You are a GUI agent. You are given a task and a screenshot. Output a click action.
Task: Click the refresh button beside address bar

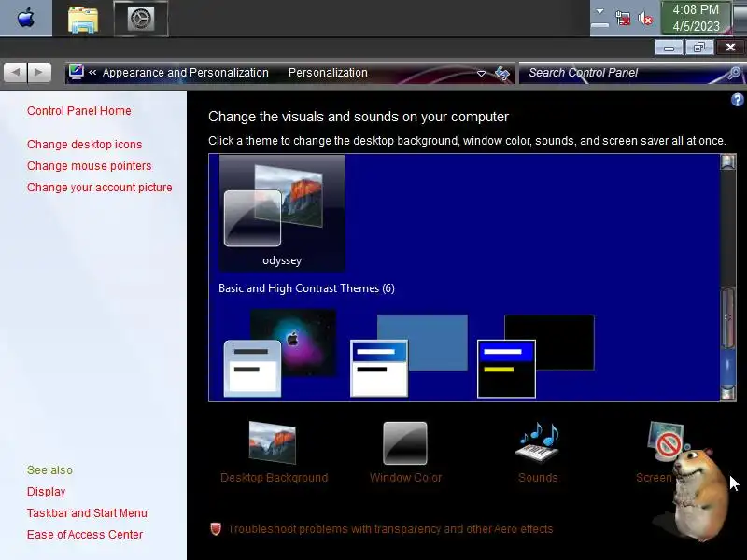pyautogui.click(x=502, y=74)
